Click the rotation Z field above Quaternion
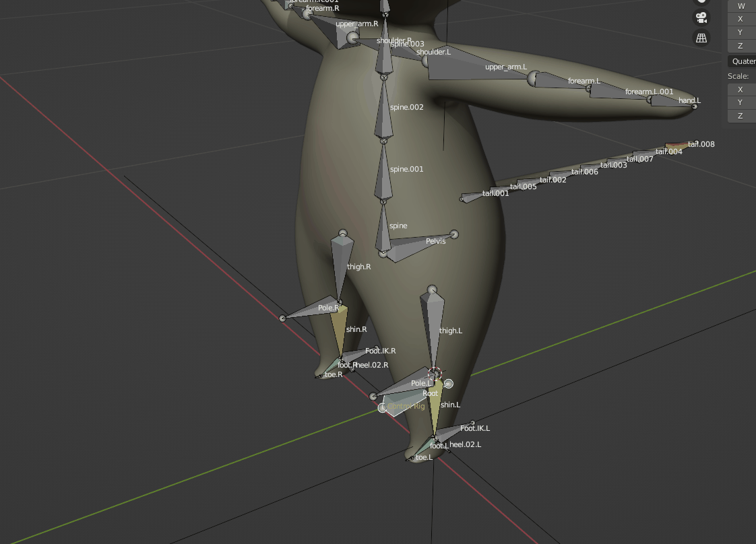This screenshot has height=544, width=756. pos(742,46)
